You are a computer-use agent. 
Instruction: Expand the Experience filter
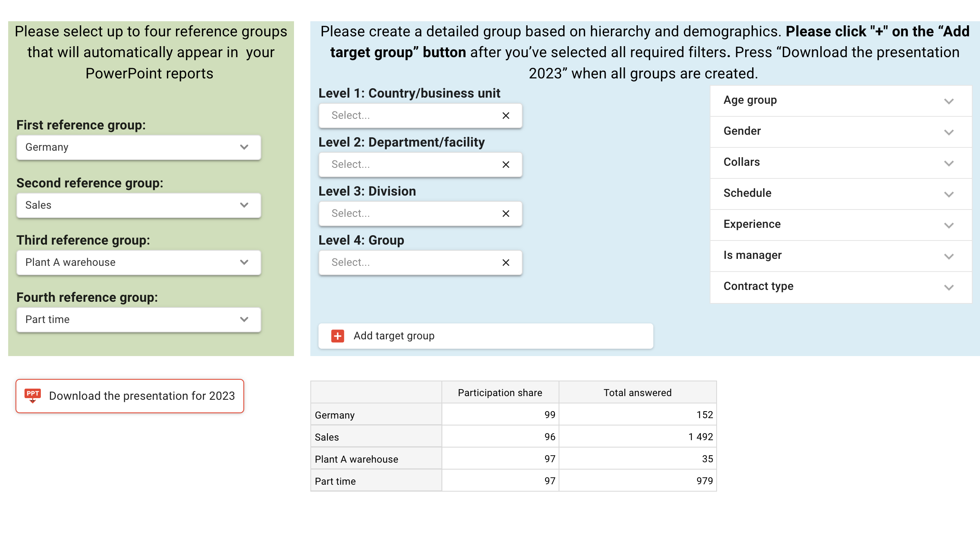(x=841, y=225)
